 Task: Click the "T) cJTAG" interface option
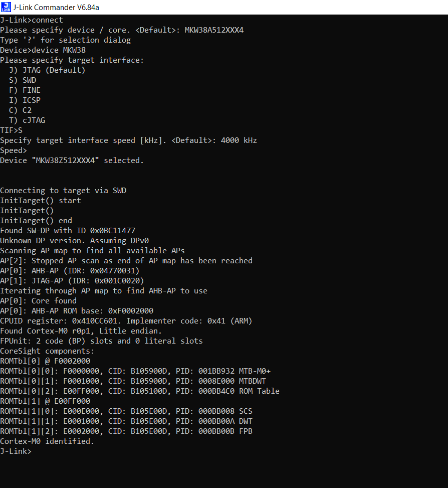pyautogui.click(x=27, y=120)
